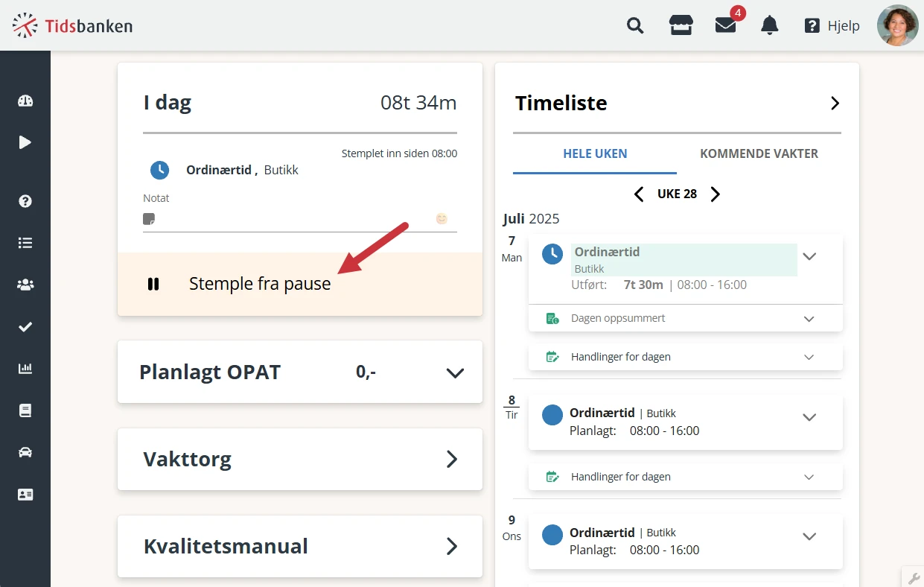Open the bar chart icon in the sidebar

[25, 368]
